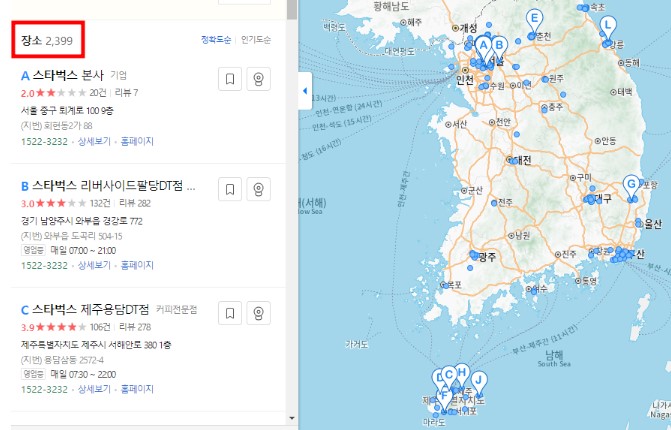Select map pin C on Jeju island

[x=449, y=376]
